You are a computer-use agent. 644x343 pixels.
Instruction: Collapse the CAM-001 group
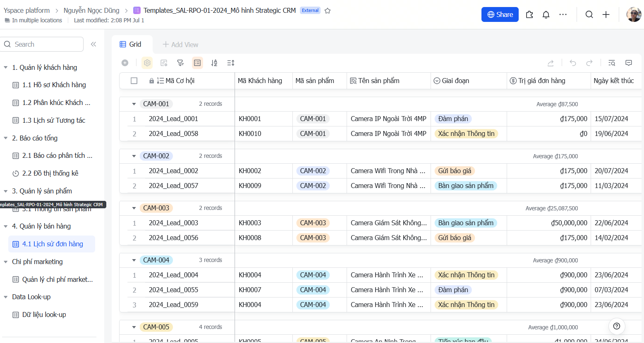click(134, 104)
